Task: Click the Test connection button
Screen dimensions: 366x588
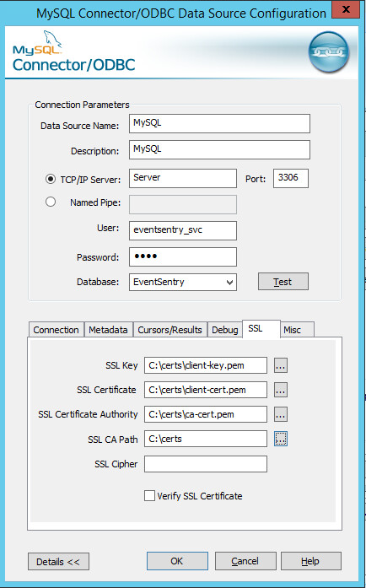Action: (283, 282)
